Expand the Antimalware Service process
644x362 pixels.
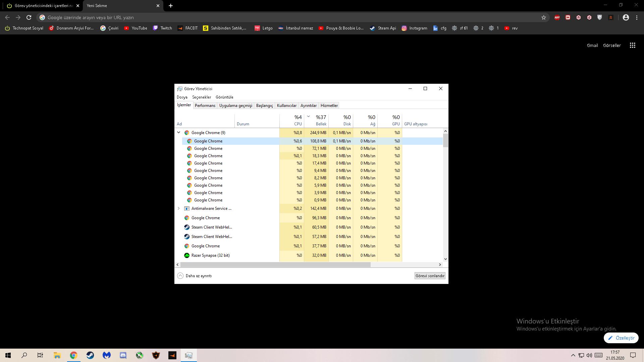(179, 208)
